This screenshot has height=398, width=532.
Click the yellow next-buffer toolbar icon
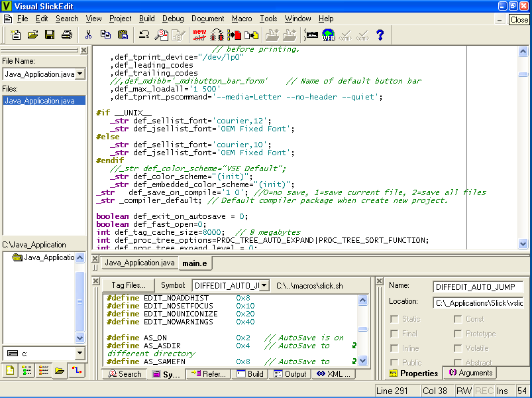[x=251, y=34]
